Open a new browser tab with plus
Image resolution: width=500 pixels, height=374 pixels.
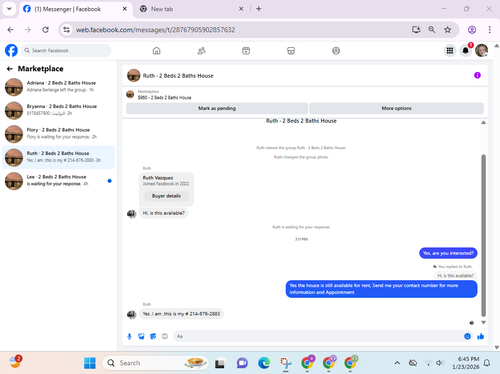[x=259, y=9]
